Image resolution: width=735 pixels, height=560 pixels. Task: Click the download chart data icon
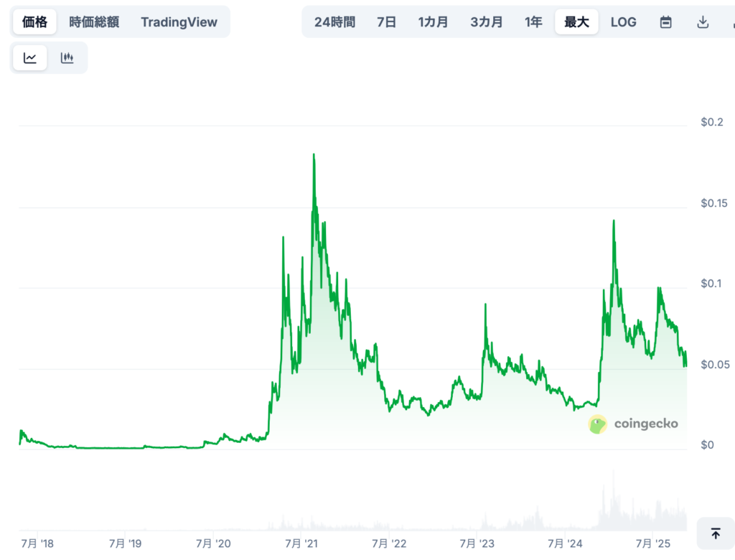pyautogui.click(x=703, y=22)
